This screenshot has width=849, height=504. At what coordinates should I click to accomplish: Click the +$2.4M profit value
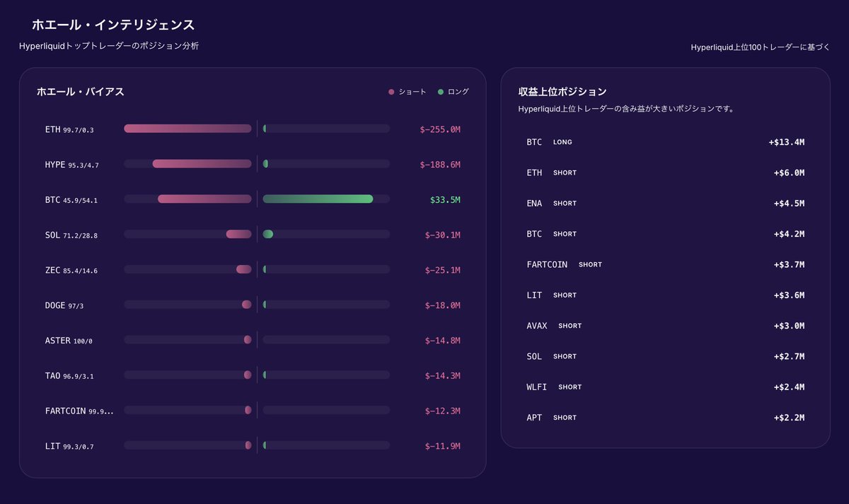[790, 387]
